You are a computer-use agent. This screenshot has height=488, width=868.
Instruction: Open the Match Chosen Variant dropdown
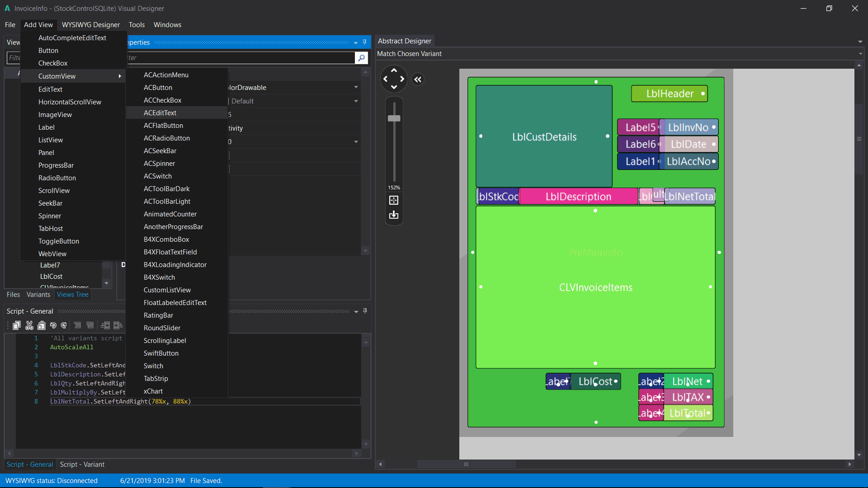pyautogui.click(x=860, y=54)
